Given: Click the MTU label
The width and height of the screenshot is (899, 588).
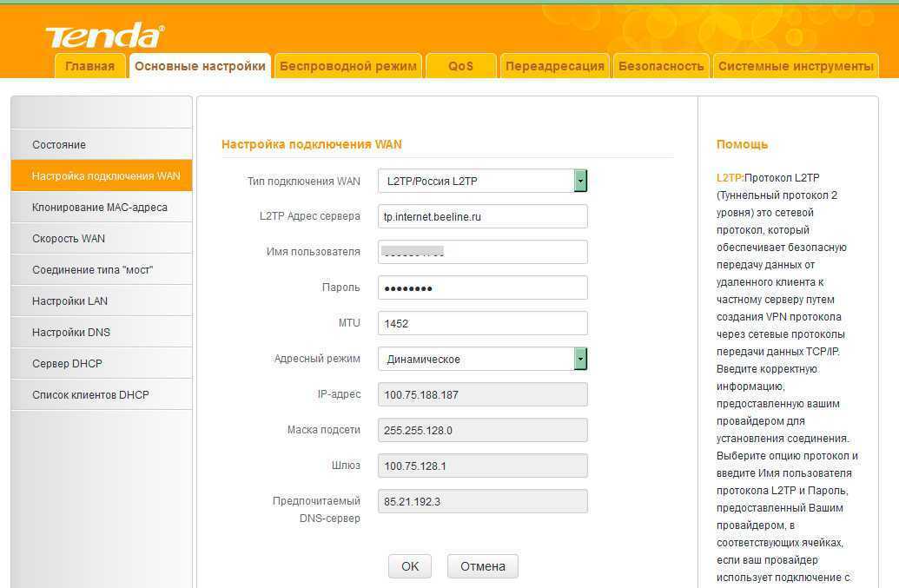Looking at the screenshot, I should 349,322.
